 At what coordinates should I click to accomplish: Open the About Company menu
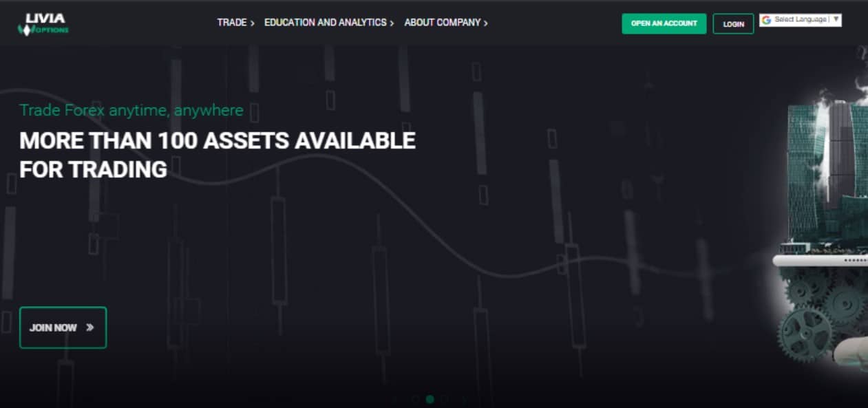click(442, 23)
